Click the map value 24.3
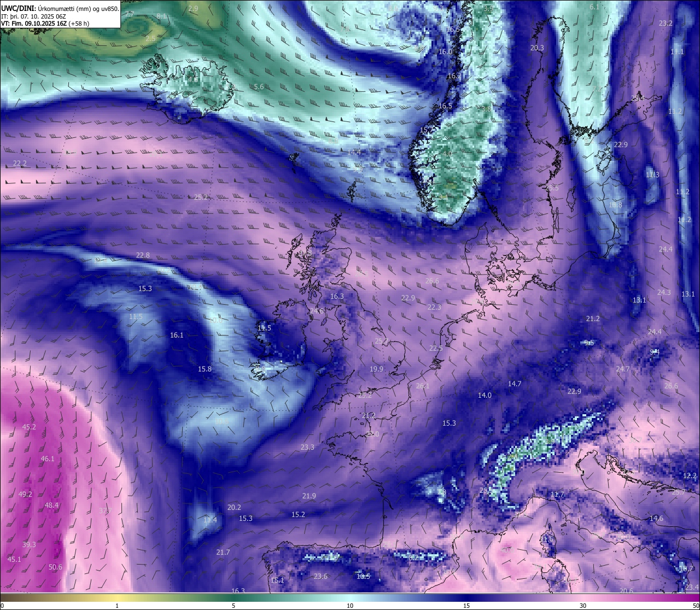Viewport: 700px width, 610px height. click(663, 292)
